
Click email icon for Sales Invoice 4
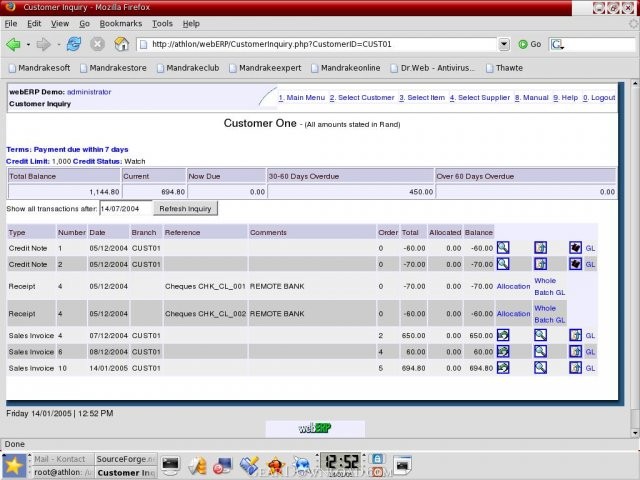[576, 335]
